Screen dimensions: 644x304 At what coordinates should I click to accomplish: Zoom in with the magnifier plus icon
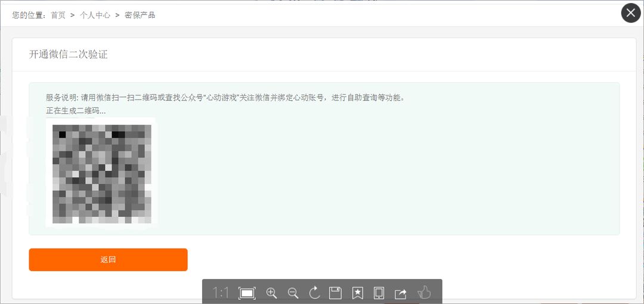[271, 293]
